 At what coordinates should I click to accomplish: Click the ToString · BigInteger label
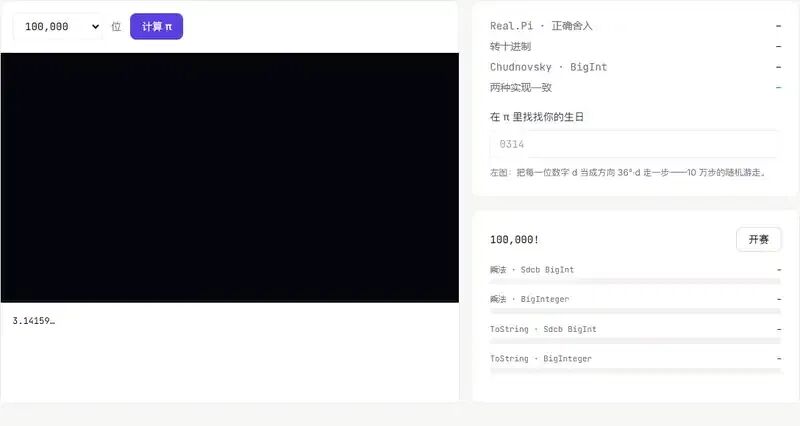pos(541,359)
